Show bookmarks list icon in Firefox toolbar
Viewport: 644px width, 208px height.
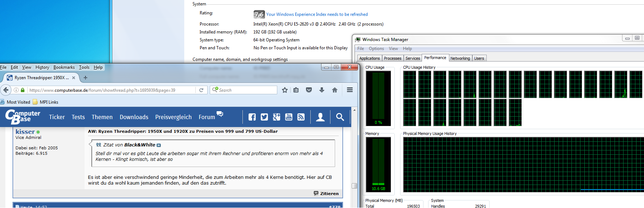[x=296, y=90]
